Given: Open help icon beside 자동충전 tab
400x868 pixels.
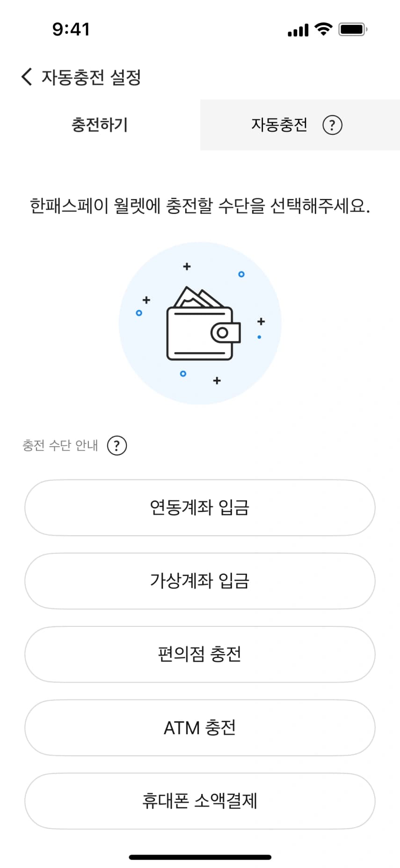Looking at the screenshot, I should (332, 125).
